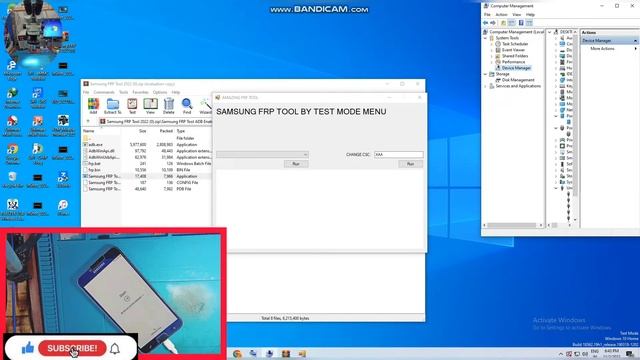Open Tools menu in WinRAR
640x360 pixels.
(123, 92)
